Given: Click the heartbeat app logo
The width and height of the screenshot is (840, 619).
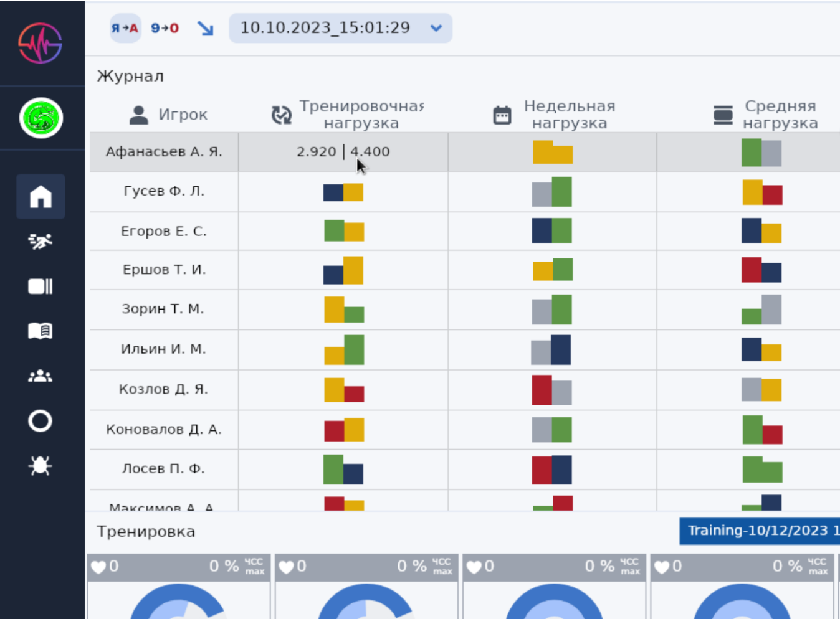Looking at the screenshot, I should coord(41,43).
